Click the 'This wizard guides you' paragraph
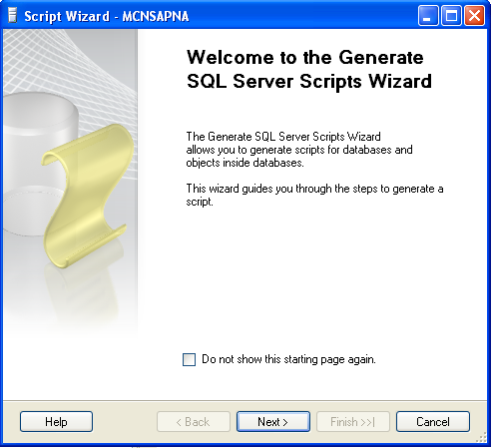The image size is (494, 448). [314, 195]
